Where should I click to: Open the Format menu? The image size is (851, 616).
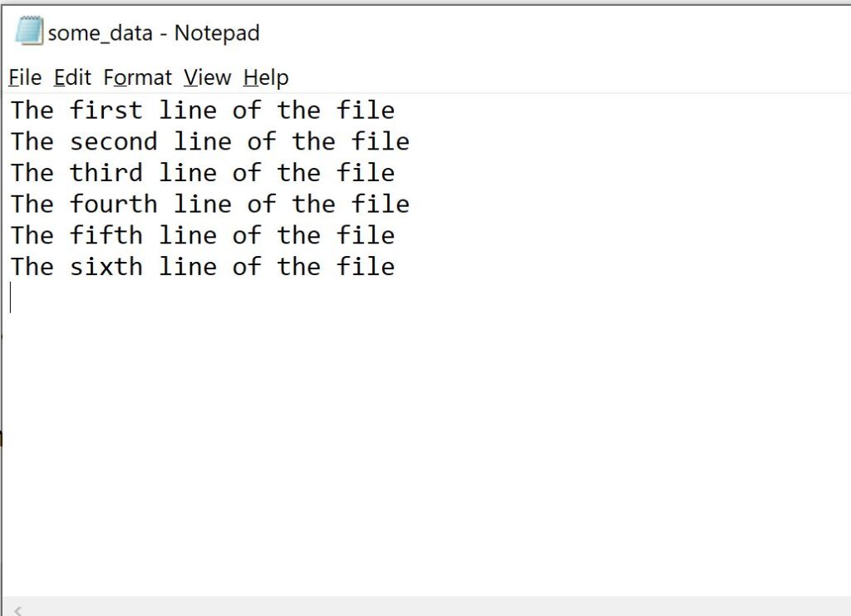coord(136,77)
